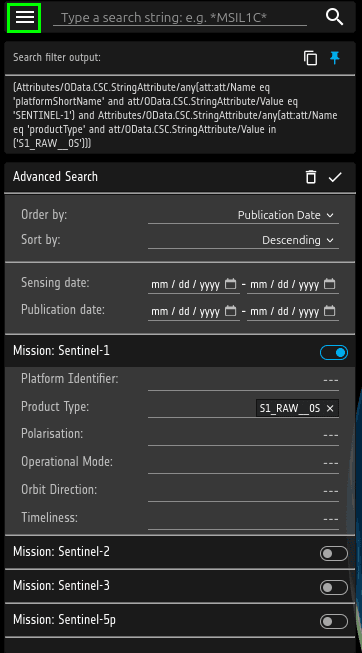Click the Search filter output label

57,57
